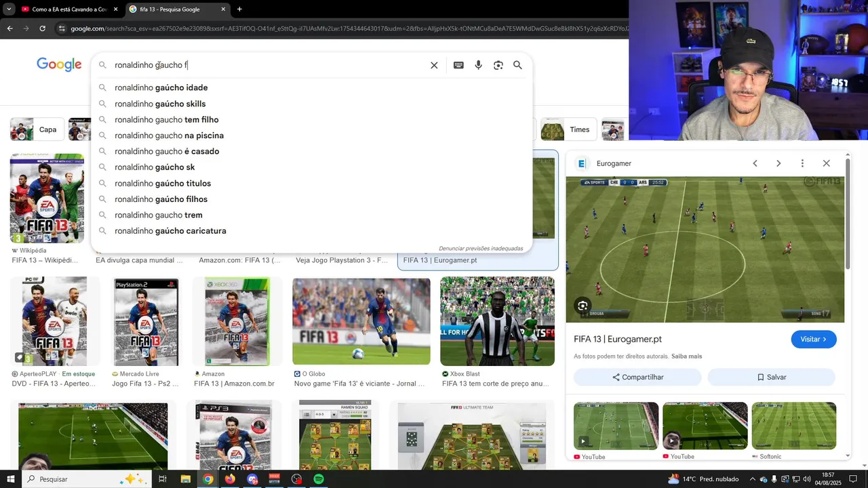Viewport: 868px width, 488px height.
Task: Open volume control in system tray
Action: 807,479
